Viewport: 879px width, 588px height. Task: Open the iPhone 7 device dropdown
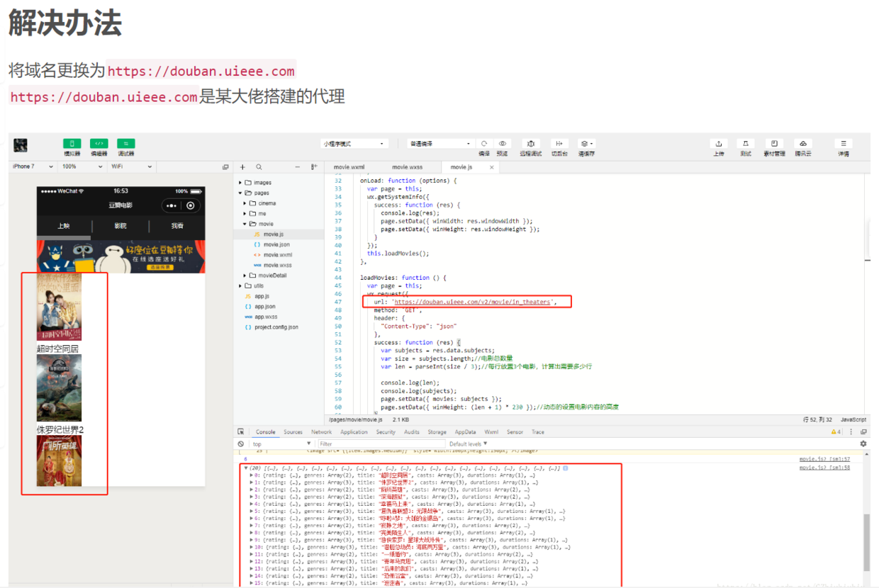pyautogui.click(x=32, y=166)
